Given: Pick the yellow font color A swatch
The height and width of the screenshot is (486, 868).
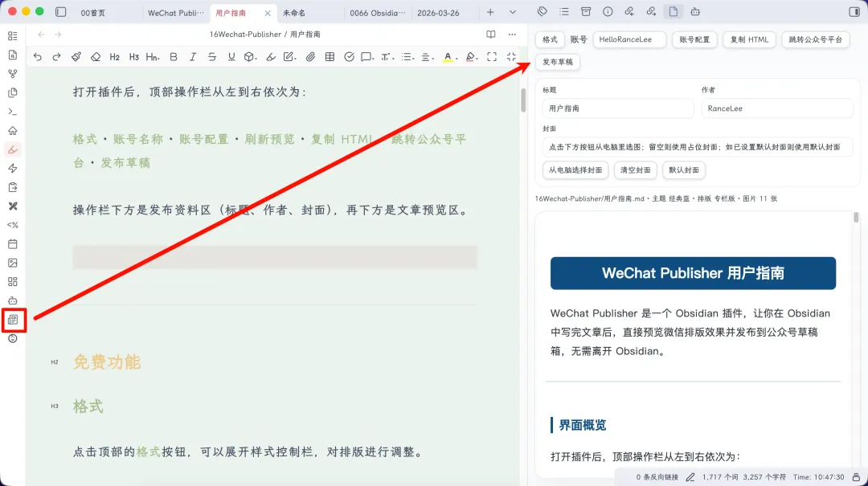Looking at the screenshot, I should 448,57.
